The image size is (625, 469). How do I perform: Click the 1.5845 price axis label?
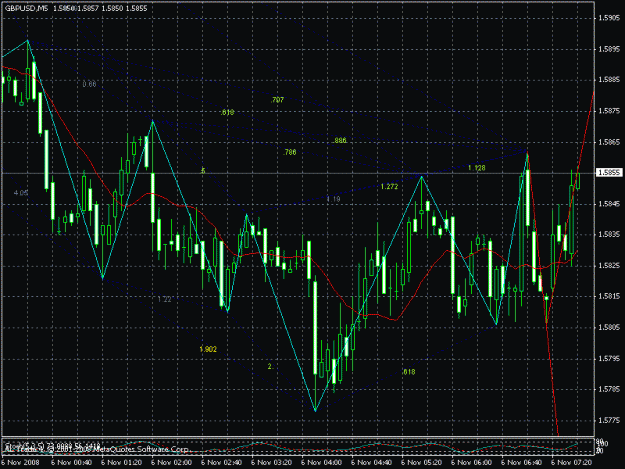(x=609, y=204)
